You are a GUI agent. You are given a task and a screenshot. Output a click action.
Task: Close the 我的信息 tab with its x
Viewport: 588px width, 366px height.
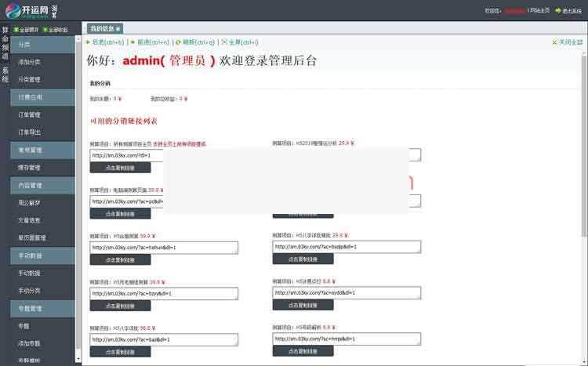pos(118,29)
